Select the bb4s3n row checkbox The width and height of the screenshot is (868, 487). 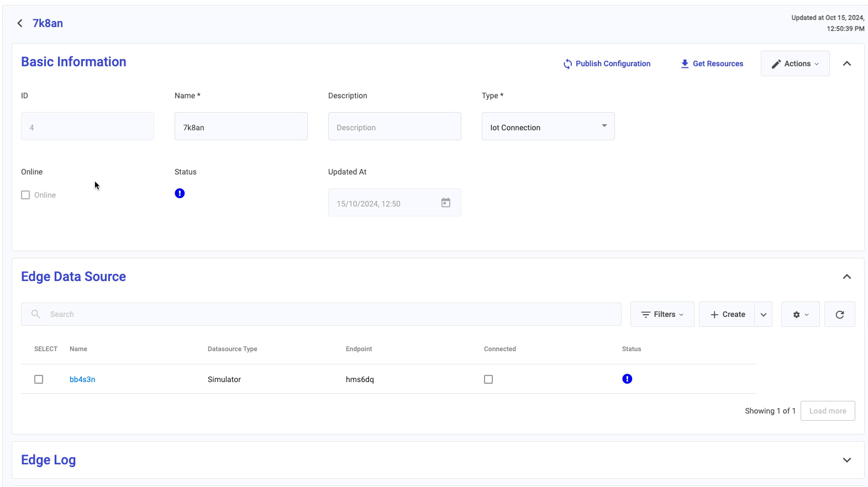coord(39,379)
